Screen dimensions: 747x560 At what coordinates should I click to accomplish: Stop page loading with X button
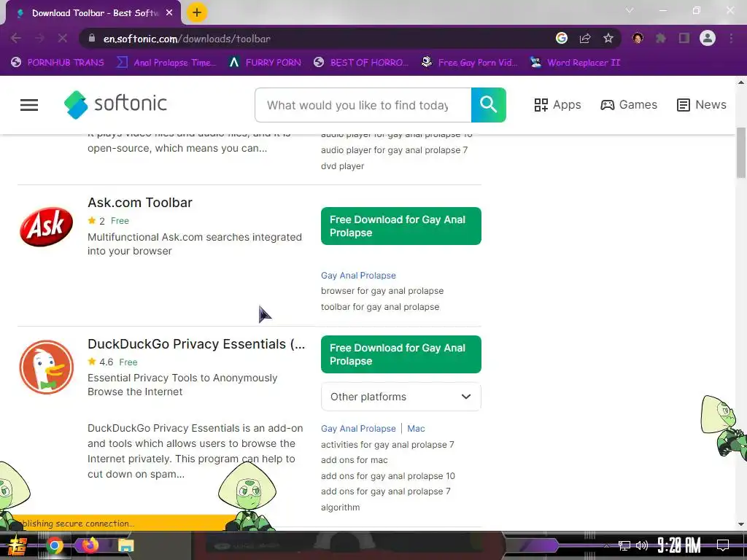(x=63, y=38)
